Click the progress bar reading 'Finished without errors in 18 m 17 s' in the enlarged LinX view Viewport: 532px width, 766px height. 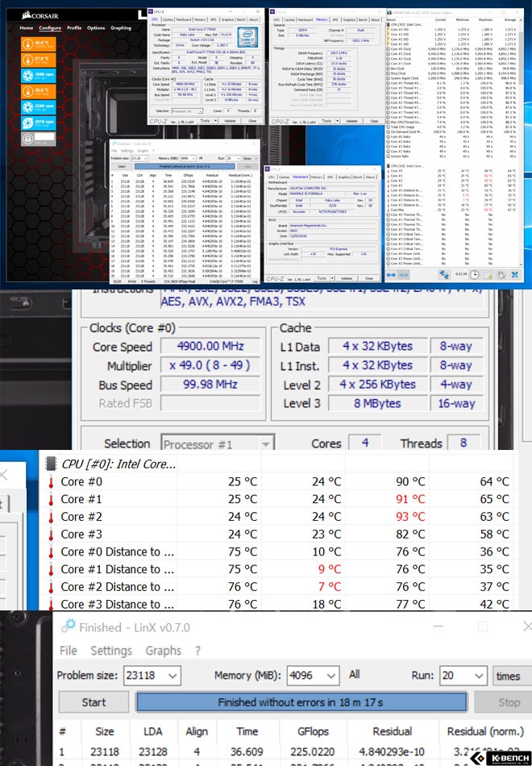(301, 702)
